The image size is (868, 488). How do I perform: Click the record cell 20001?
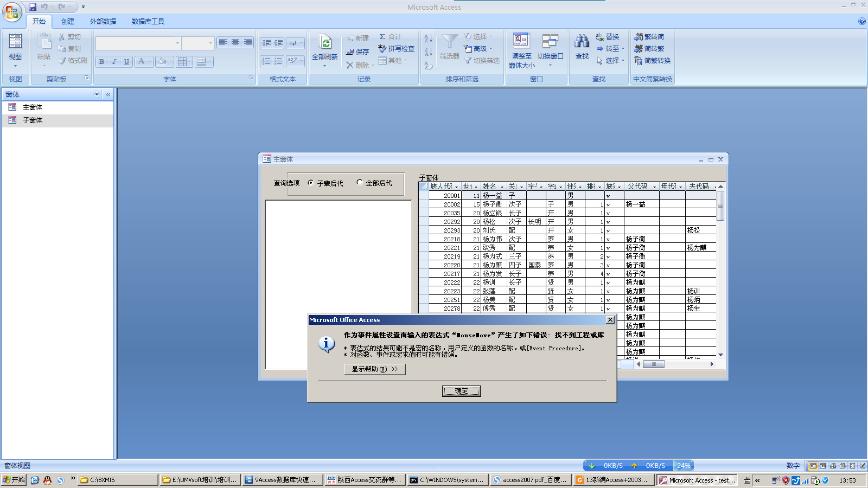(445, 196)
